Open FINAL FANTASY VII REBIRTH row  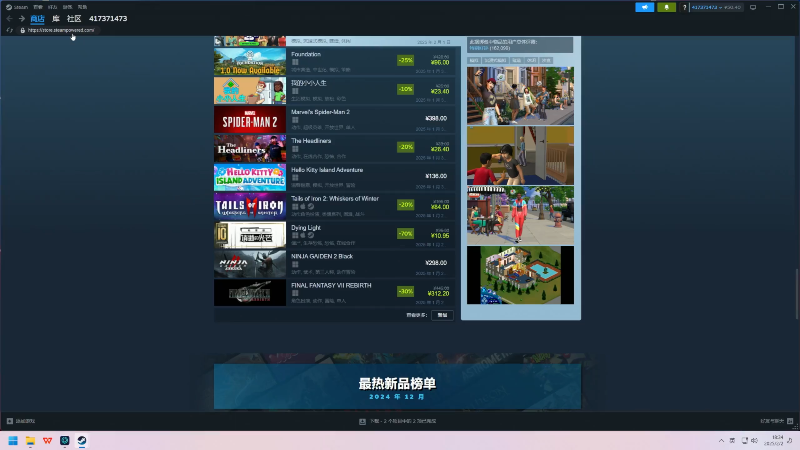coord(335,292)
